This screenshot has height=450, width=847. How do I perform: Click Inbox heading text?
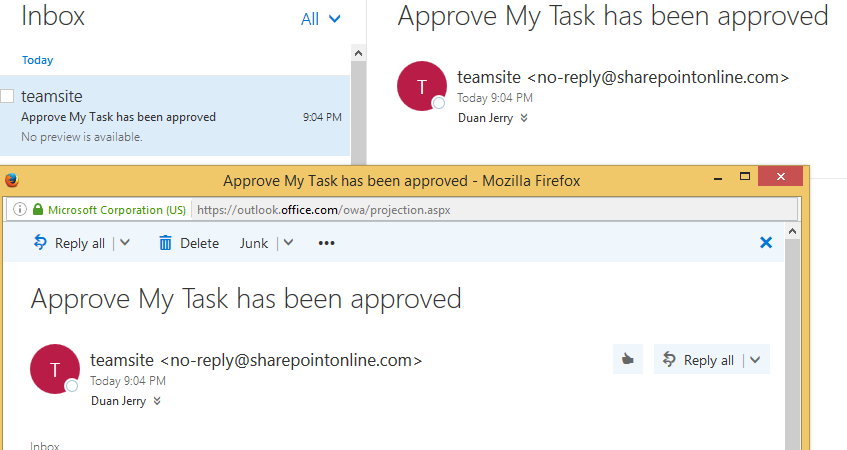pos(53,16)
